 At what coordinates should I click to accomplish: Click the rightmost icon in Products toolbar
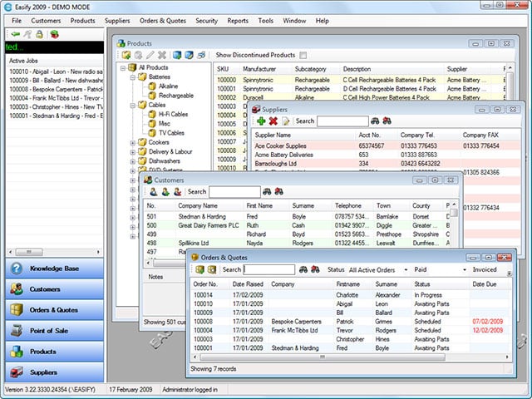(x=201, y=55)
